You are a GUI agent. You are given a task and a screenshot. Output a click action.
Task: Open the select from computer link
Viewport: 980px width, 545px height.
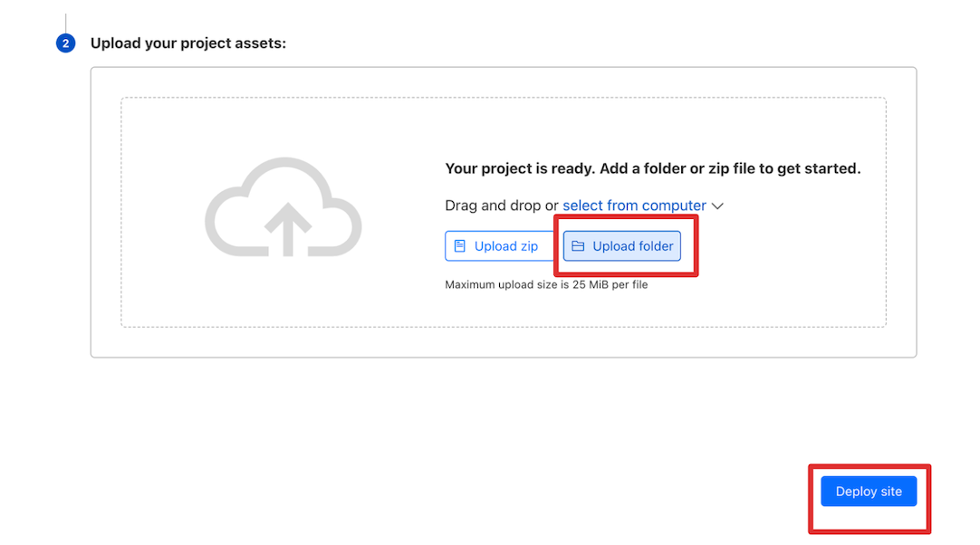pos(634,206)
